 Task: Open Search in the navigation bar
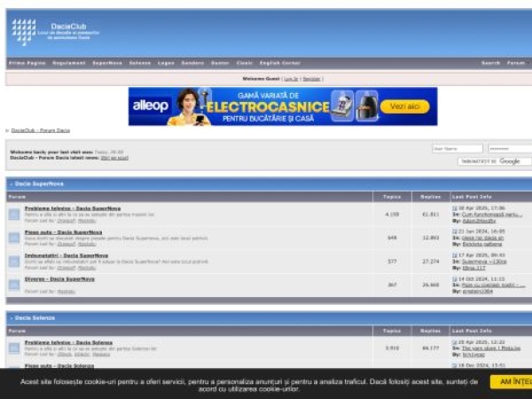[x=490, y=63]
